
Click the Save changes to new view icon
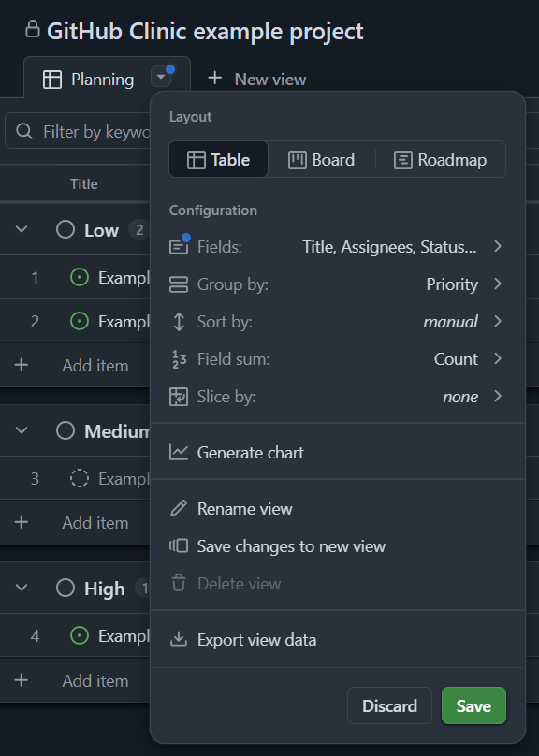(x=179, y=545)
